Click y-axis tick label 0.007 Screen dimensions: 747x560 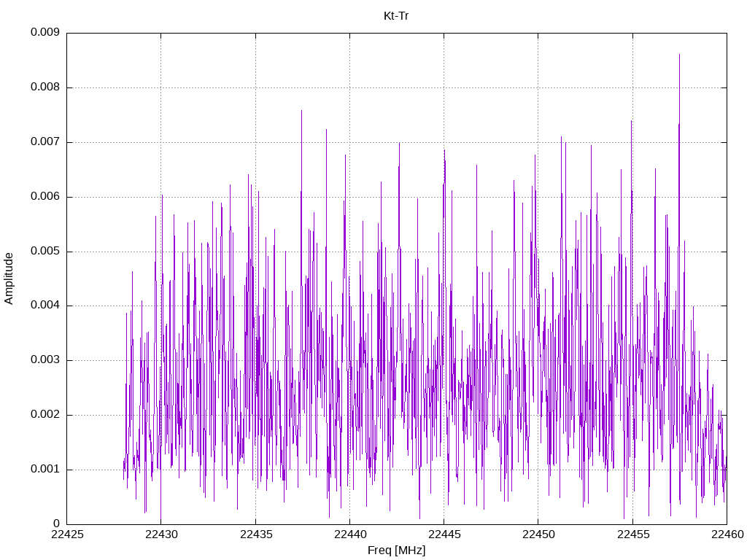tap(45, 142)
